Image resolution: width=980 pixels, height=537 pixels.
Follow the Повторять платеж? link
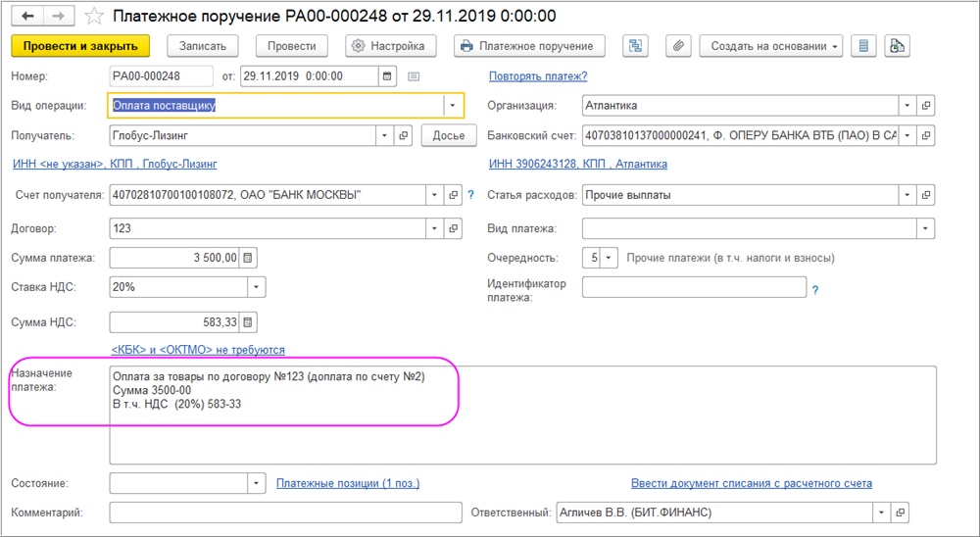(x=537, y=76)
